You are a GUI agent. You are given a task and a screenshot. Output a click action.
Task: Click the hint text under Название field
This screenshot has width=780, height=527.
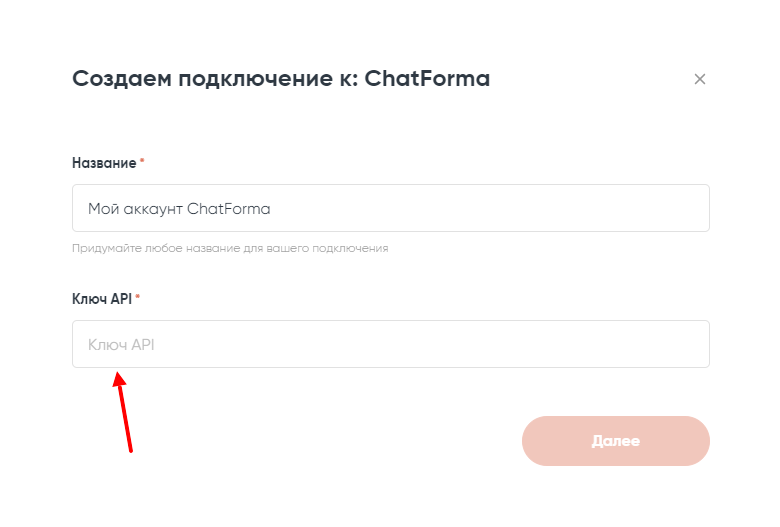click(230, 248)
